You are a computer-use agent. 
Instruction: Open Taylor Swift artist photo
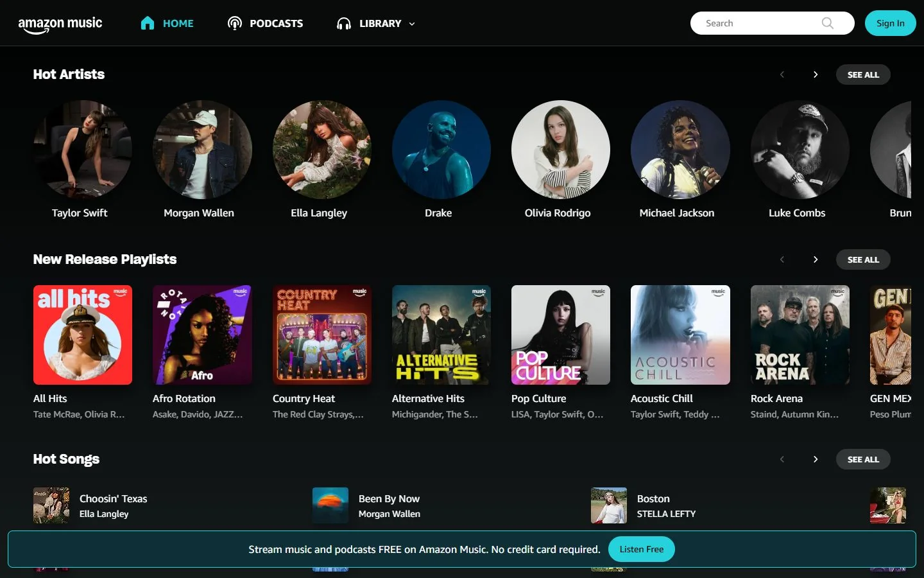click(83, 150)
